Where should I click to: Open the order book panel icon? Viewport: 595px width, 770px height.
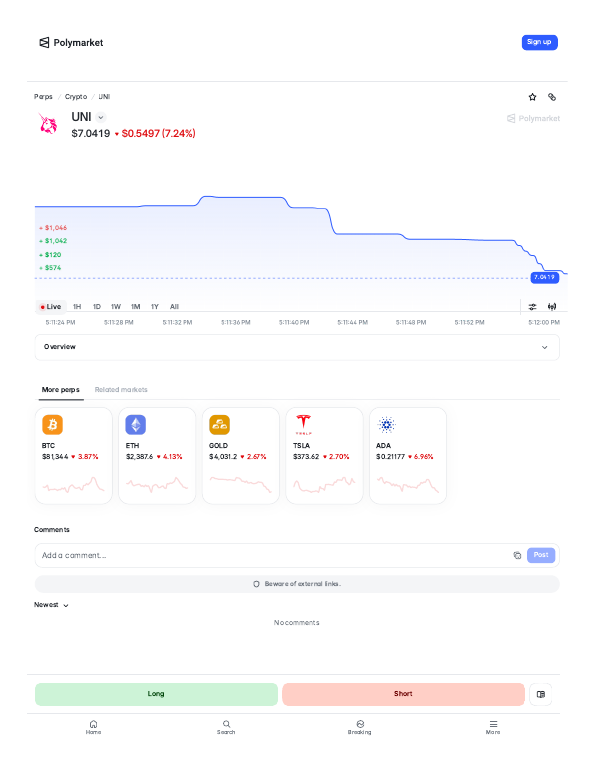(541, 694)
